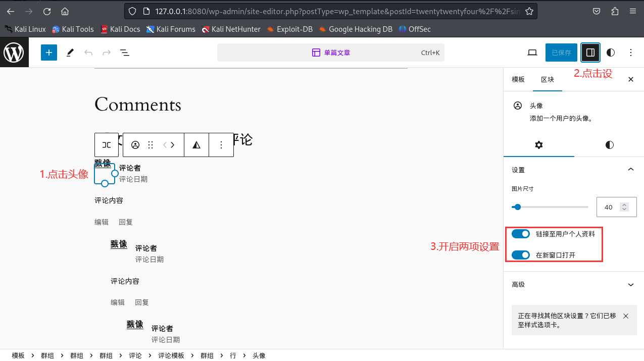
Task: Open the Exploit-DB bookmark
Action: click(x=290, y=29)
